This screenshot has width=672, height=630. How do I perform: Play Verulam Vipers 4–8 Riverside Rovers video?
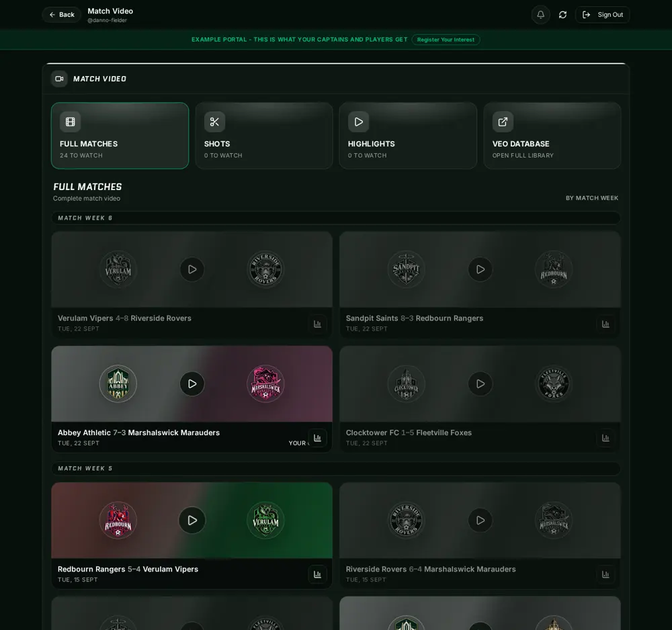click(192, 269)
